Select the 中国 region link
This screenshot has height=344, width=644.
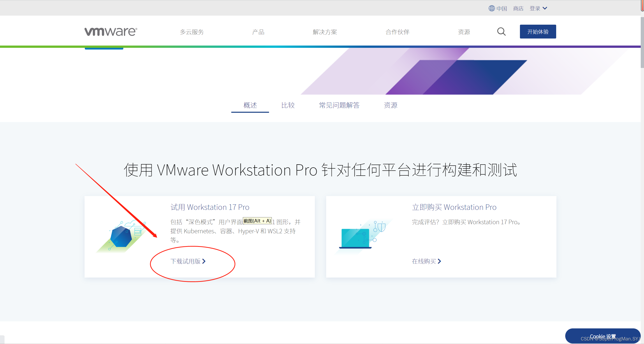pyautogui.click(x=502, y=9)
